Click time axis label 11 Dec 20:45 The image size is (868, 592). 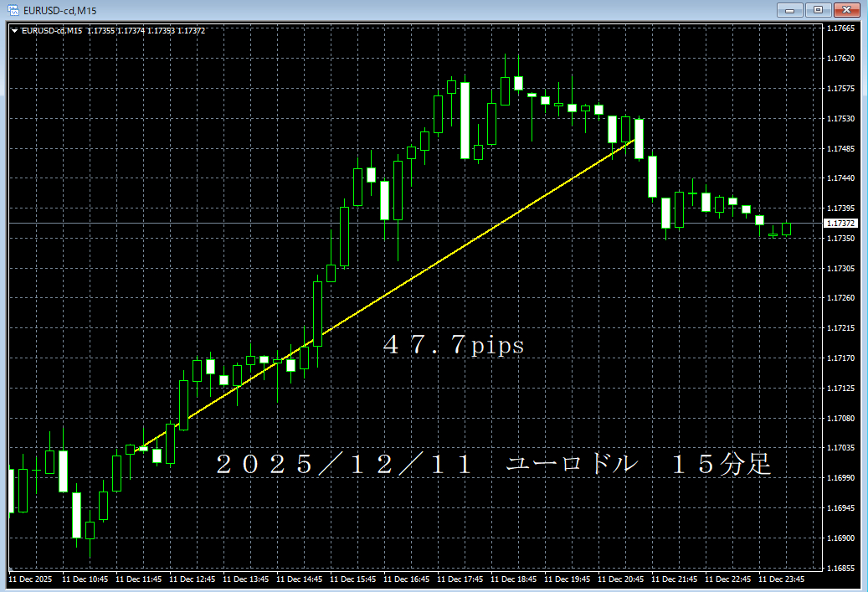[620, 579]
